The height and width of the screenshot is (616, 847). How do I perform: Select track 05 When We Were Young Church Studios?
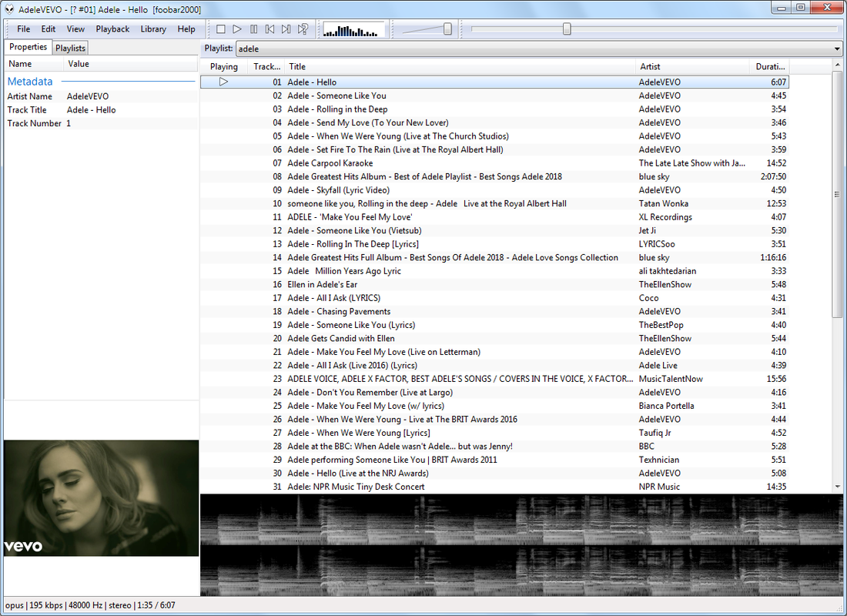click(494, 136)
